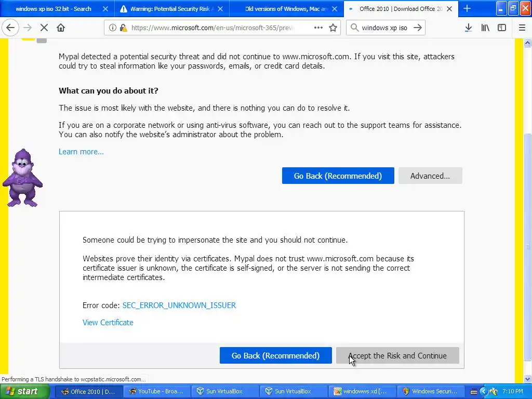Switch to Warning: Potential Security Risk tab

[171, 9]
